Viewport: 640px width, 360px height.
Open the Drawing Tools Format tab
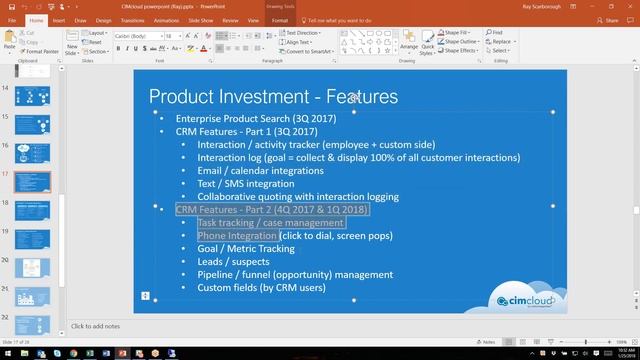point(280,20)
